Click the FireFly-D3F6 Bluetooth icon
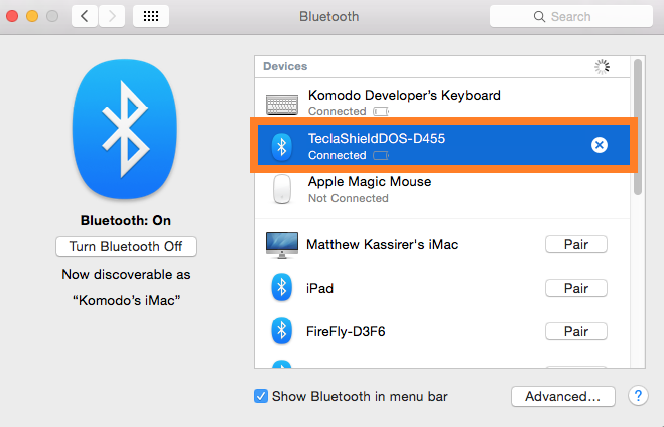The height and width of the screenshot is (427, 664). [282, 331]
